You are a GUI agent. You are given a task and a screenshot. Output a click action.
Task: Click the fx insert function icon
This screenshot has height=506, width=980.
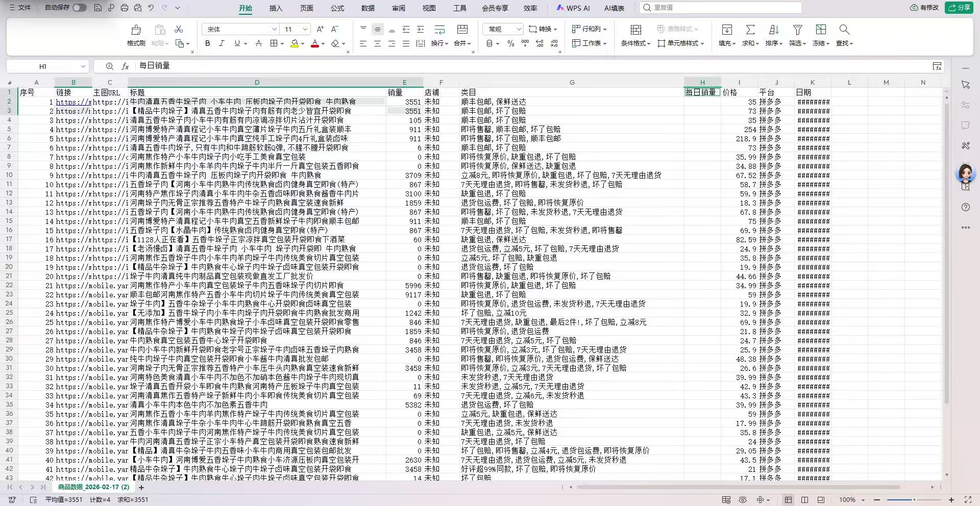[125, 66]
